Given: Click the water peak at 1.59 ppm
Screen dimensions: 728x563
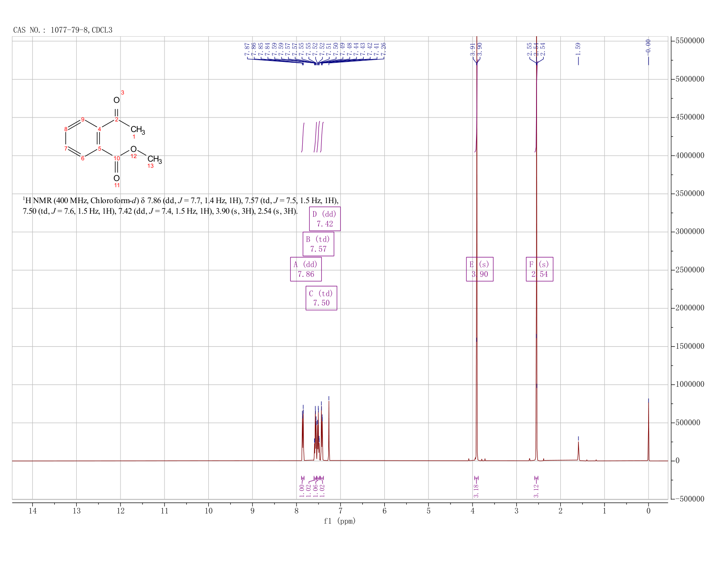Looking at the screenshot, I should point(578,450).
